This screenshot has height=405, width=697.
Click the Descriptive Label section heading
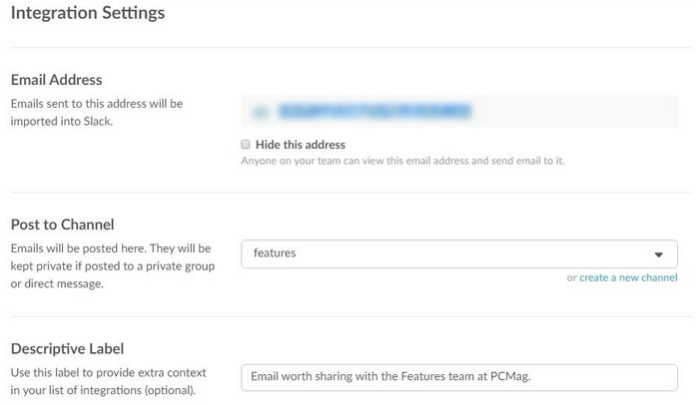pyautogui.click(x=67, y=349)
